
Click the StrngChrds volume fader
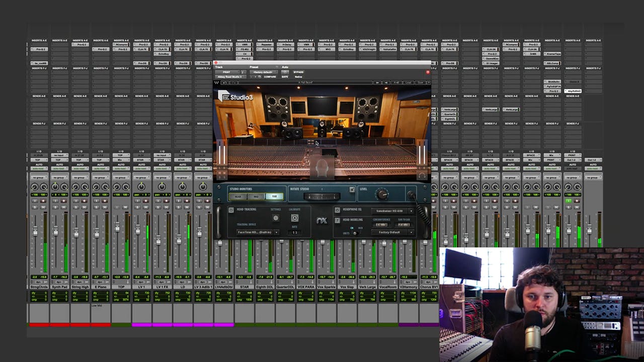point(35,231)
